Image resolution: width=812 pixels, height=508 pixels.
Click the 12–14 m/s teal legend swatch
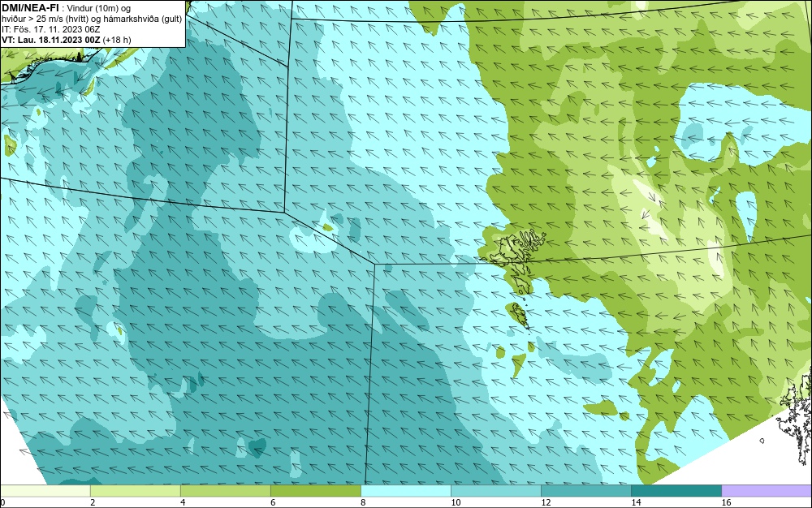click(x=585, y=491)
